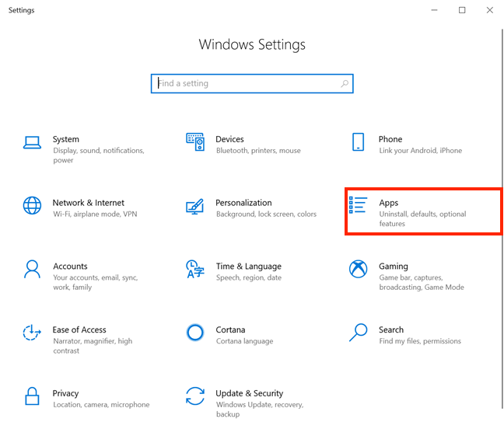
Task: Select the Phone icon
Action: click(x=358, y=142)
